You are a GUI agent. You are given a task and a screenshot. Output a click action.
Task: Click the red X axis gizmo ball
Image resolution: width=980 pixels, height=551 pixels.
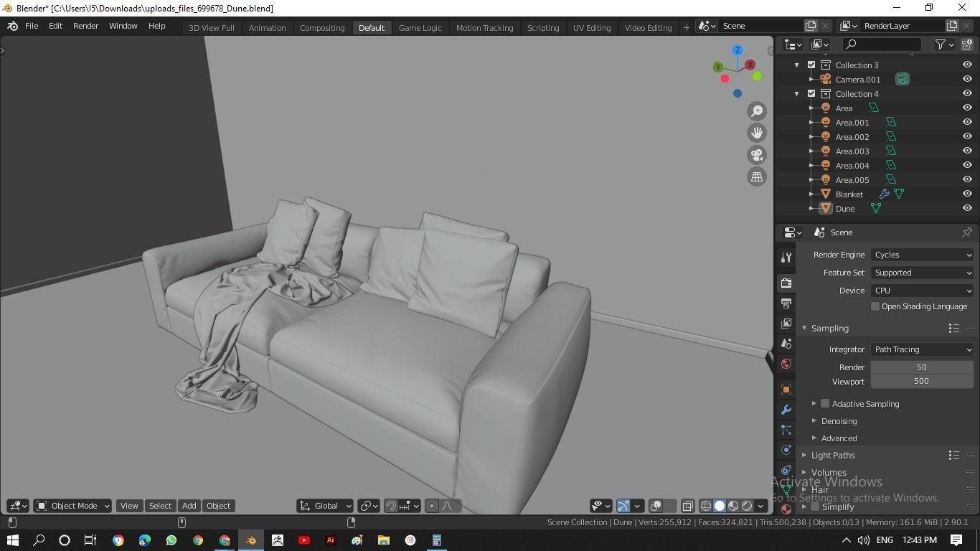point(750,65)
